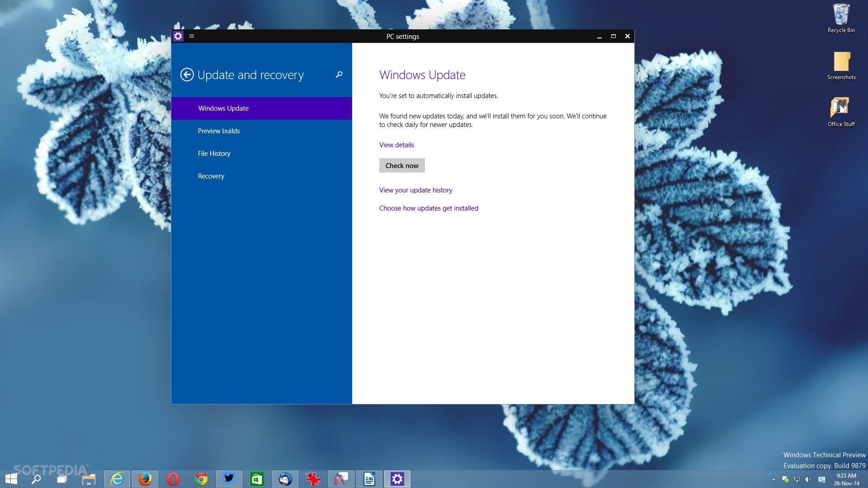Open Choose how updates get installed link
This screenshot has width=868, height=488.
[429, 208]
